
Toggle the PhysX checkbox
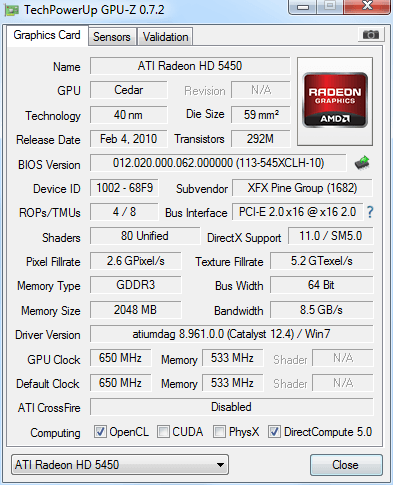219,432
